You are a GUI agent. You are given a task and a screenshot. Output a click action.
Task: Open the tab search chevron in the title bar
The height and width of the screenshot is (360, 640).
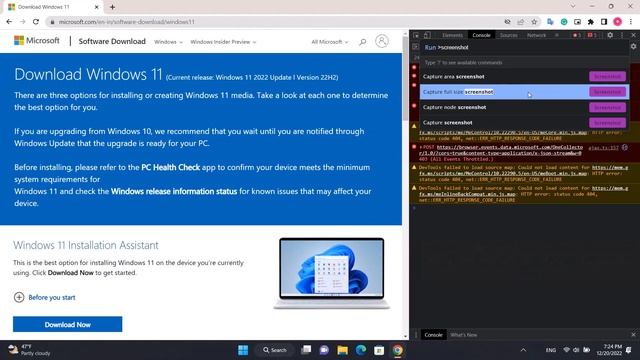(573, 6)
